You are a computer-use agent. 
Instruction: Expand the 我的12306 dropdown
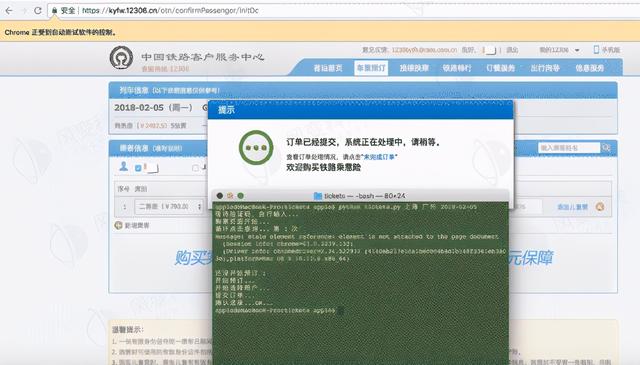point(559,50)
